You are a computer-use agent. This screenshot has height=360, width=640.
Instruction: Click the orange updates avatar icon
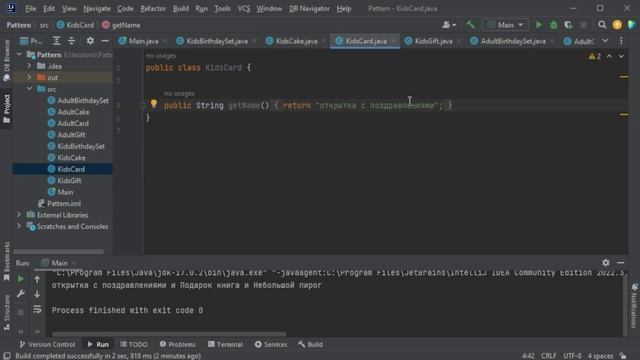617,25
